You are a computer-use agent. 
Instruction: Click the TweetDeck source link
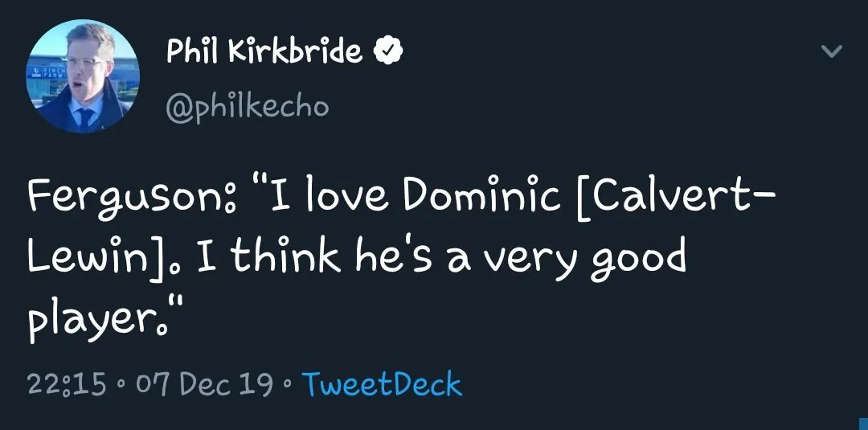[x=382, y=384]
